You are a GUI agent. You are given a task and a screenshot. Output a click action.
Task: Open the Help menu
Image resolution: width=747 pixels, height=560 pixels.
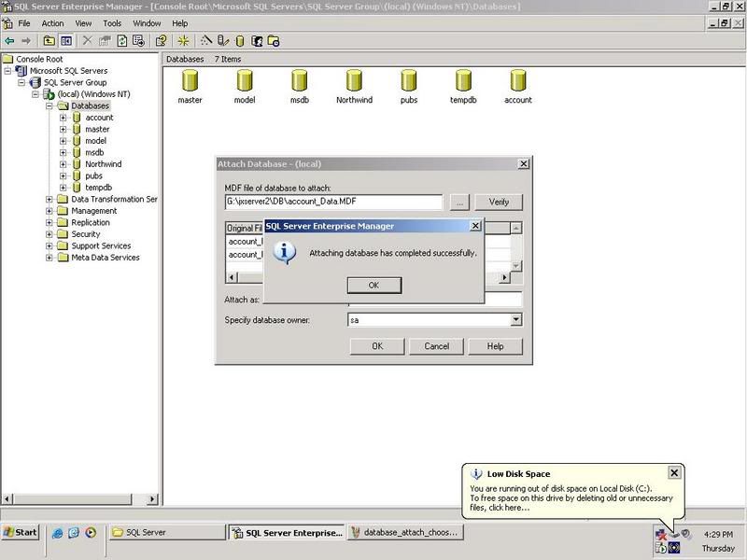179,23
